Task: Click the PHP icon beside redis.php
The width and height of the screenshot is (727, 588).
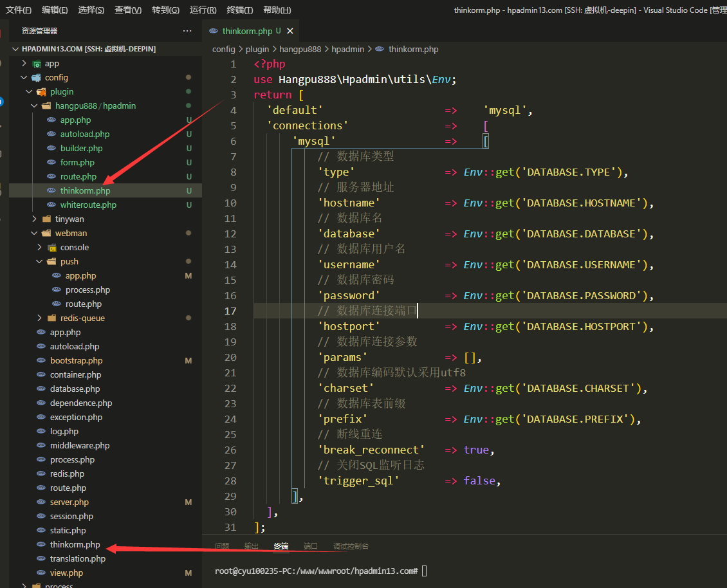Action: (x=41, y=474)
